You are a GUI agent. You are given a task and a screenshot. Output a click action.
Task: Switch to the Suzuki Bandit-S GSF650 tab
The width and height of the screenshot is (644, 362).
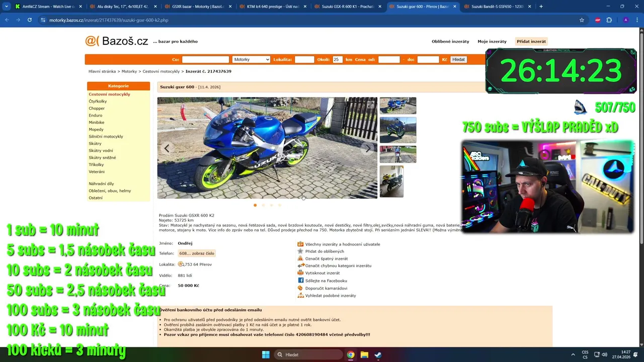[x=498, y=7]
